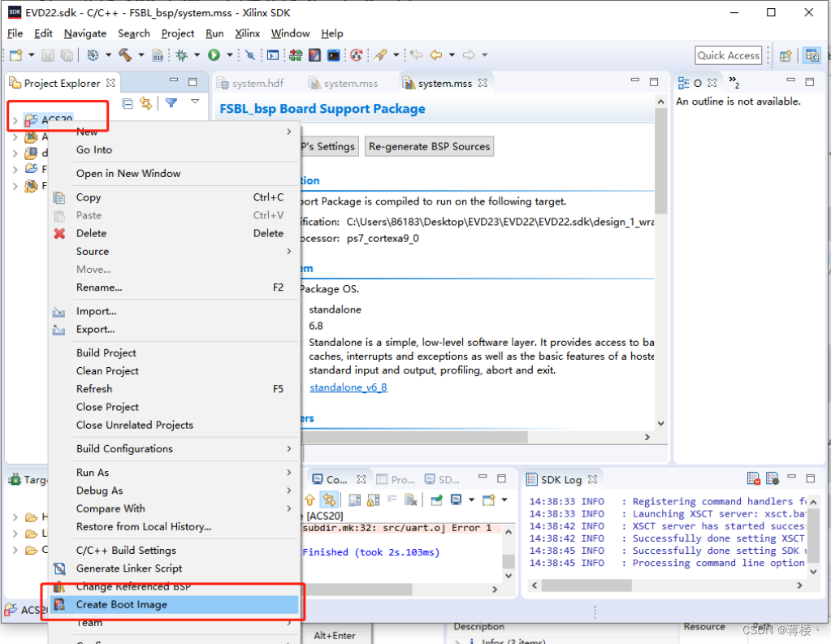Click the SDK Log horizontal scrollbar thumb

(586, 586)
